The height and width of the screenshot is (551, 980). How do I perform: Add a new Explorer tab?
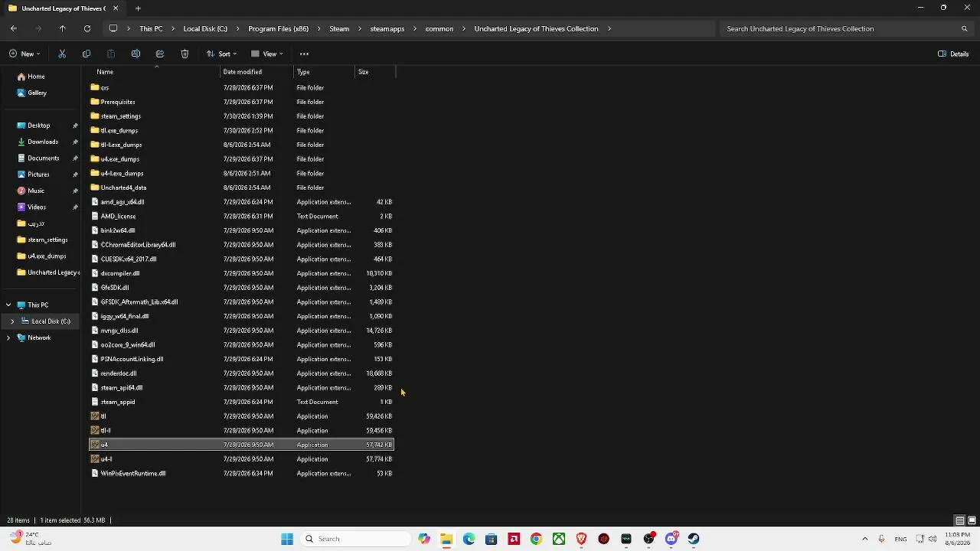(138, 8)
